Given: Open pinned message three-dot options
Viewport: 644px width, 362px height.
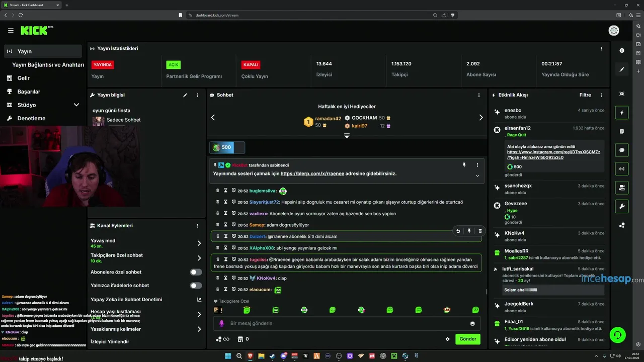Looking at the screenshot, I should click(x=477, y=165).
